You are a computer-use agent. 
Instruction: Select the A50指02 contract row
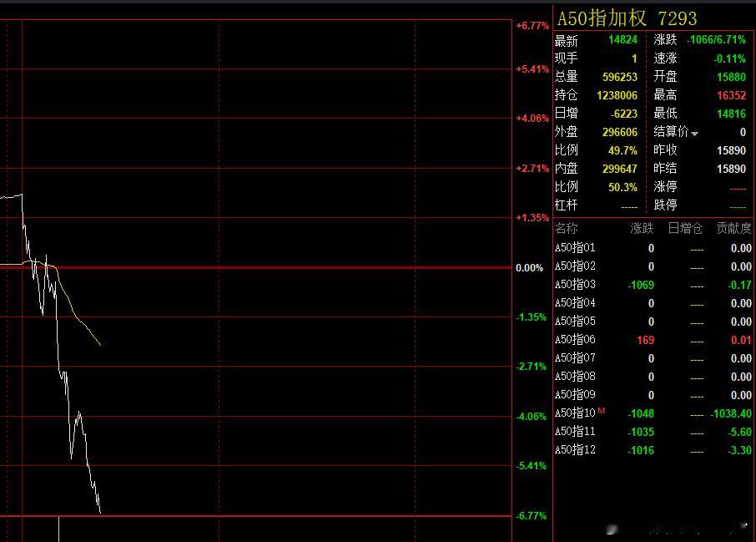[653, 266]
